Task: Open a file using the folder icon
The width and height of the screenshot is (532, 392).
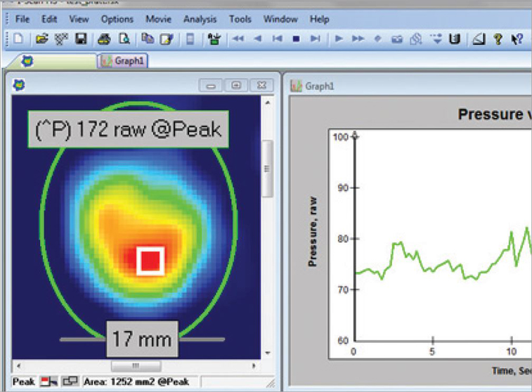Action: [x=41, y=39]
